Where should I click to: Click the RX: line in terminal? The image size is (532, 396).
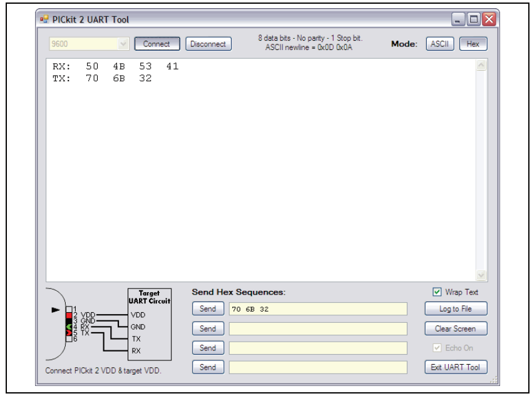pyautogui.click(x=115, y=66)
